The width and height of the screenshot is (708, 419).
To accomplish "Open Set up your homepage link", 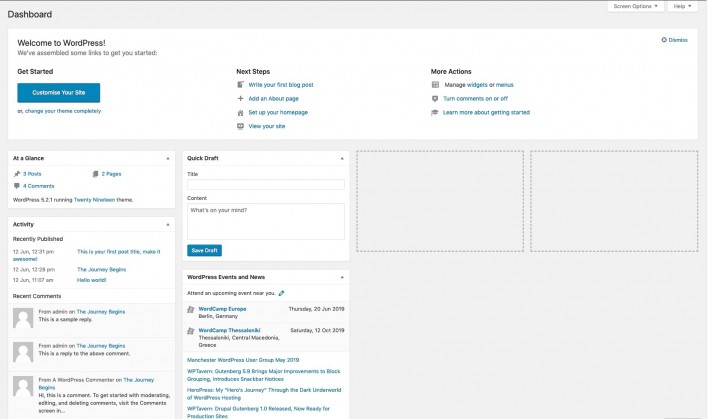I will pyautogui.click(x=278, y=112).
